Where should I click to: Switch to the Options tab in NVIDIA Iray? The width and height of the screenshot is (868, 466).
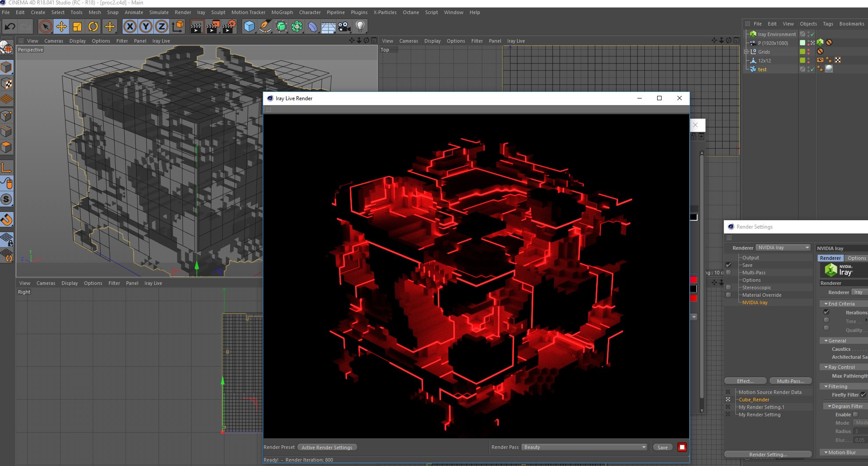coord(857,258)
